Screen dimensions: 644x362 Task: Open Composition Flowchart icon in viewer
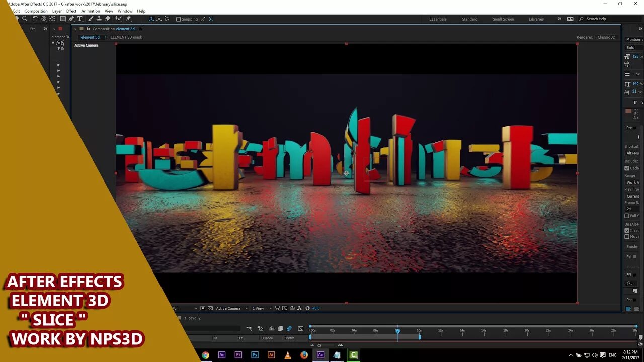(300, 308)
